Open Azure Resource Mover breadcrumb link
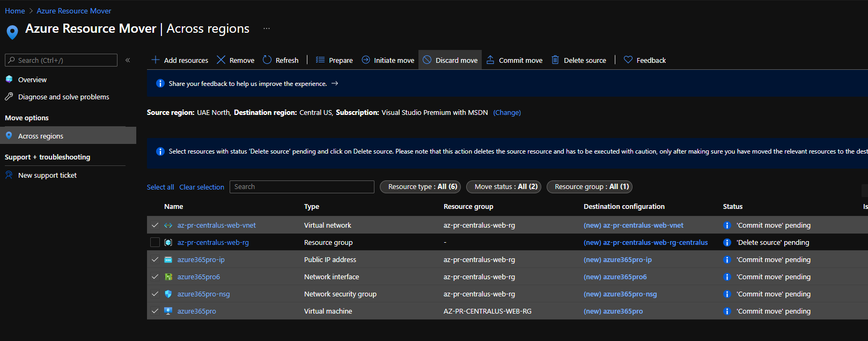The width and height of the screenshot is (868, 341). (x=74, y=11)
